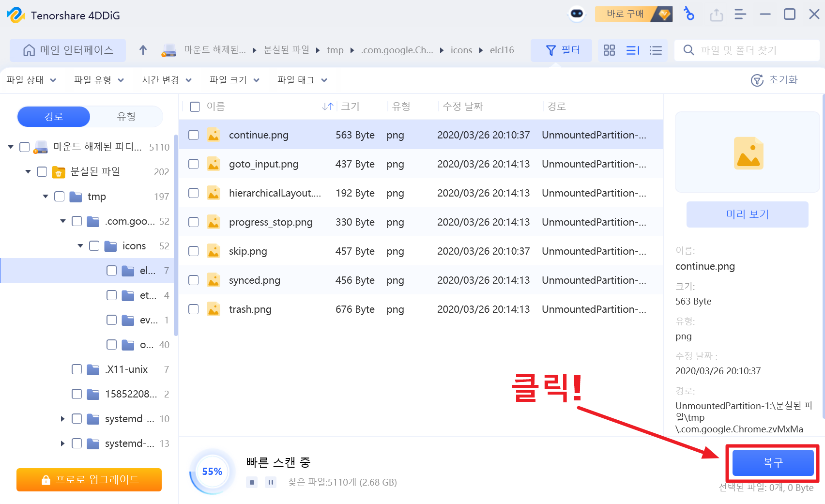Collapse the unmounted partition tree node
The height and width of the screenshot is (504, 825).
point(11,147)
